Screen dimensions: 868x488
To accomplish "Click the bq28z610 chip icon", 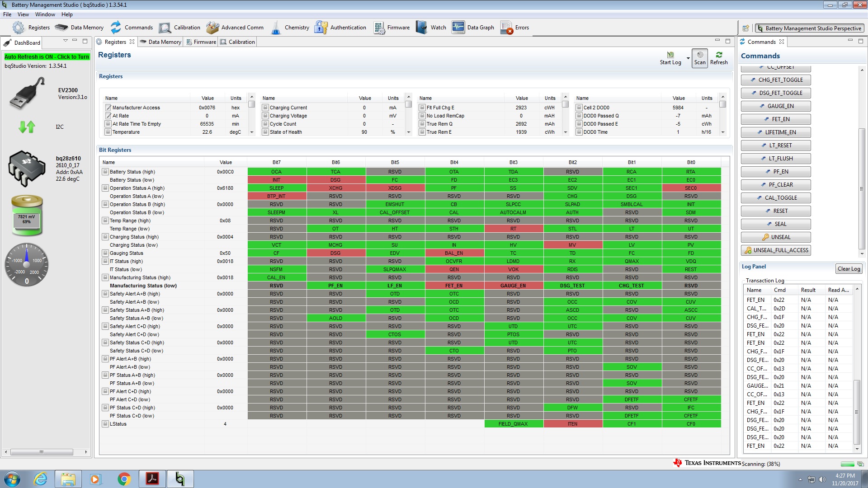I will (27, 169).
